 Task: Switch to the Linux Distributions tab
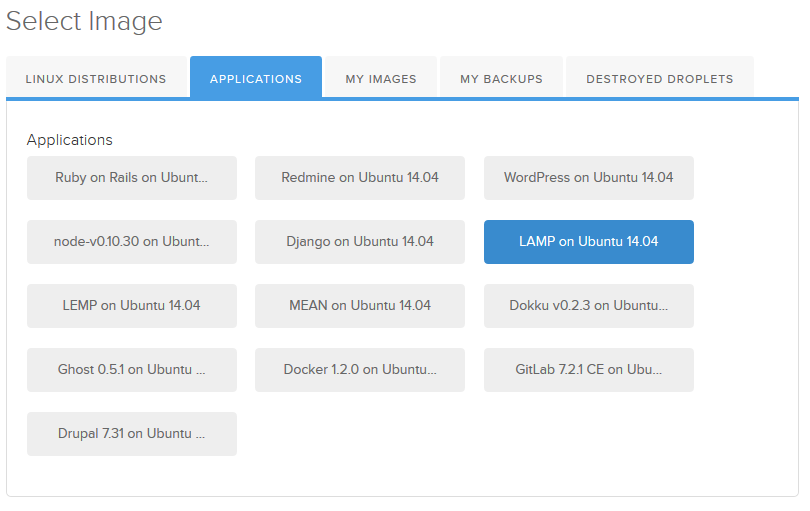click(97, 77)
